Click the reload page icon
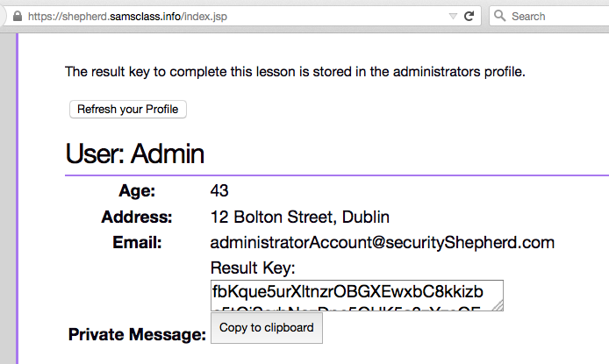 click(x=469, y=16)
